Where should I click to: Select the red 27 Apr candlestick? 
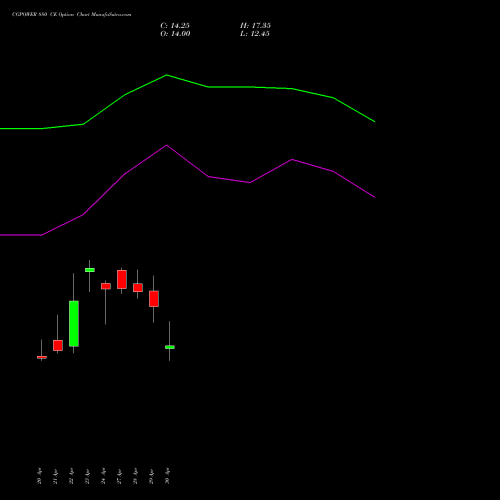[x=122, y=279]
